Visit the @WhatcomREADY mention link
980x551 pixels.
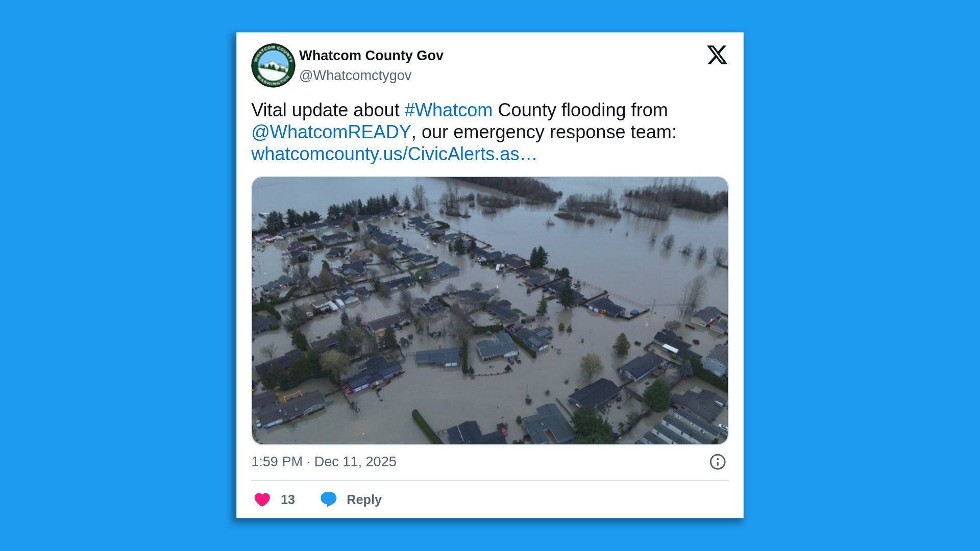(x=331, y=132)
